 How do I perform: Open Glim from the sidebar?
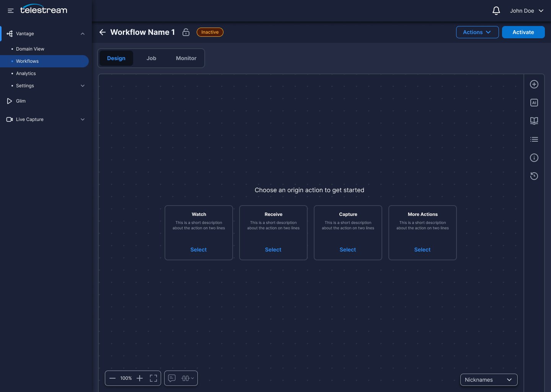21,101
